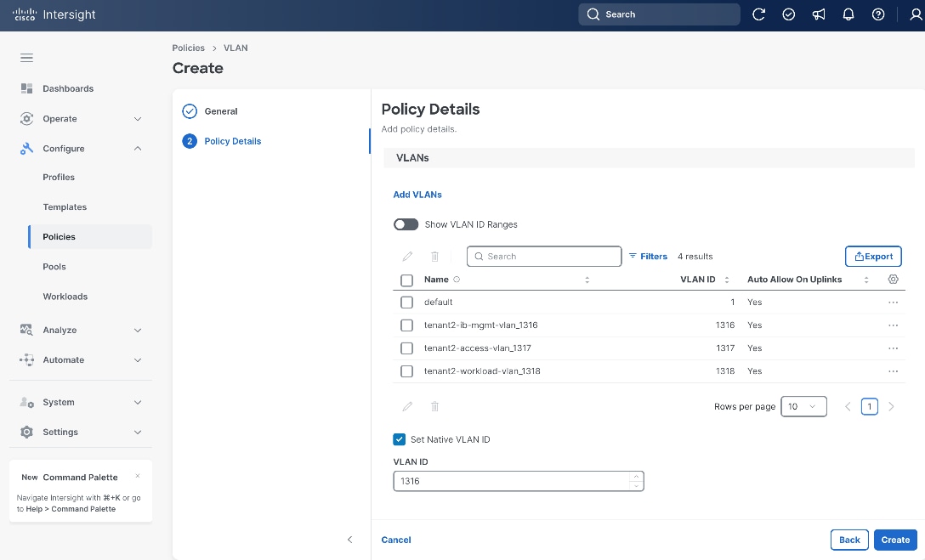Image resolution: width=925 pixels, height=560 pixels.
Task: Expand the Analyze menu chevron
Action: tap(138, 330)
